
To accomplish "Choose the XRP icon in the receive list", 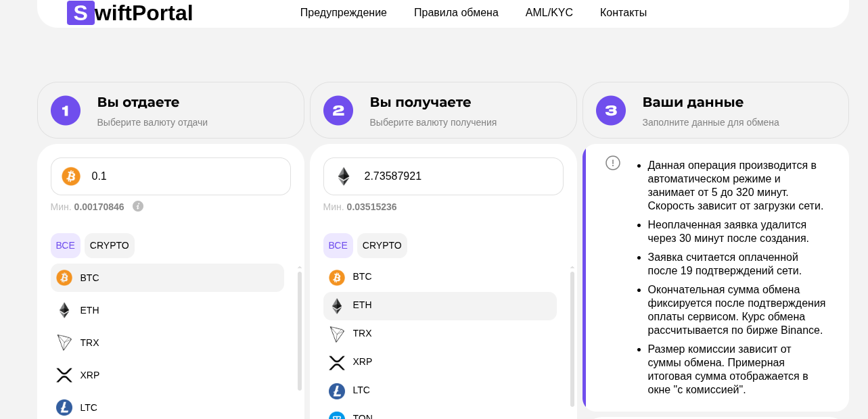I will (337, 362).
